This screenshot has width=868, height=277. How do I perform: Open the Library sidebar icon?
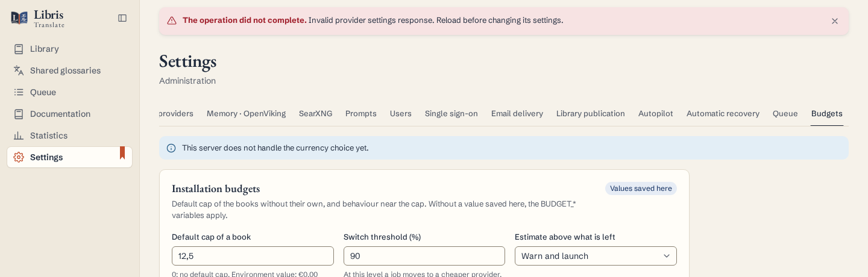coord(19,49)
